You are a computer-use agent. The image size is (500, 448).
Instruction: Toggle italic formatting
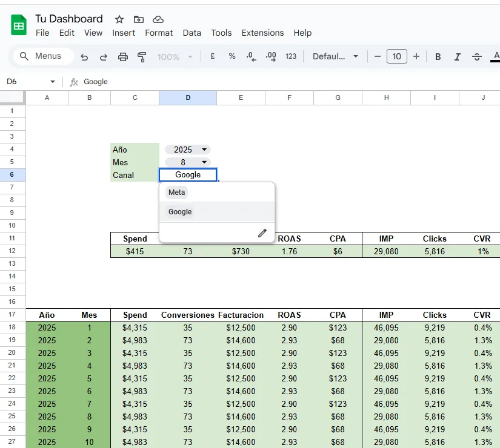(458, 57)
